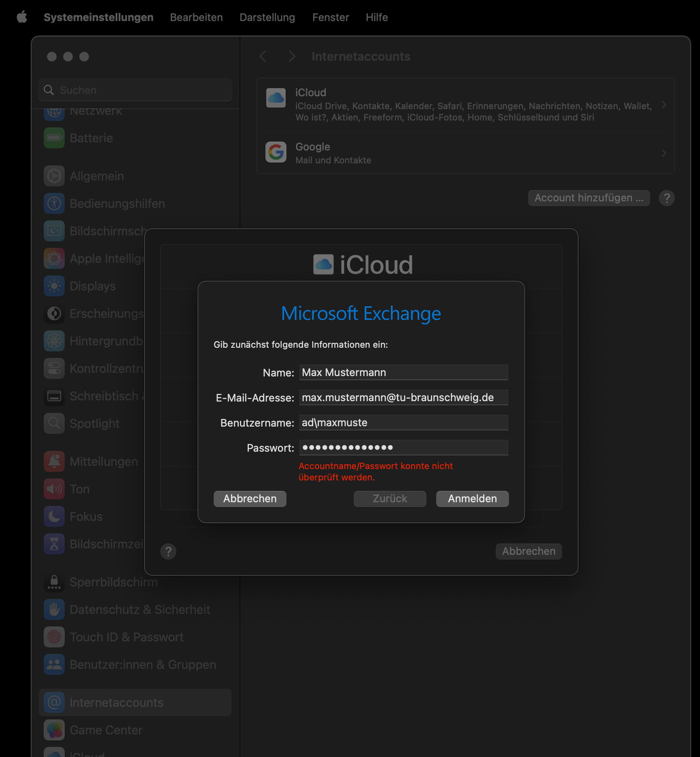
Task: Click the Passwort input field
Action: (403, 448)
